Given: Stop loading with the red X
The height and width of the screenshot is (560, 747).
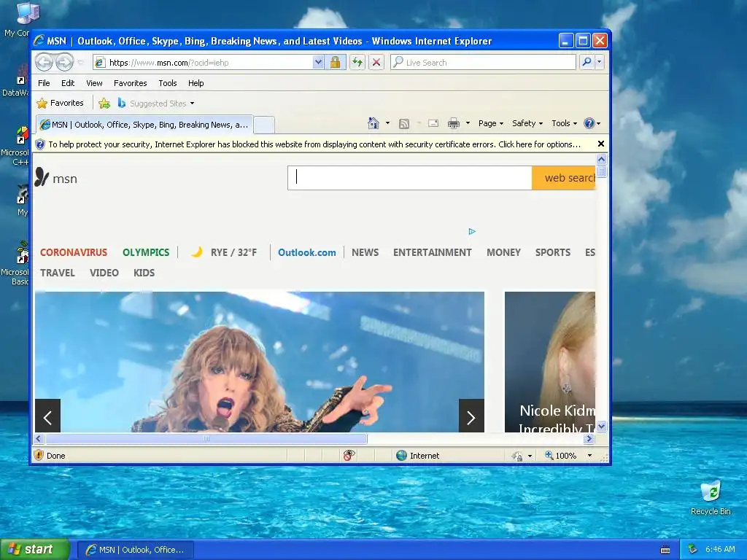Looking at the screenshot, I should point(376,63).
